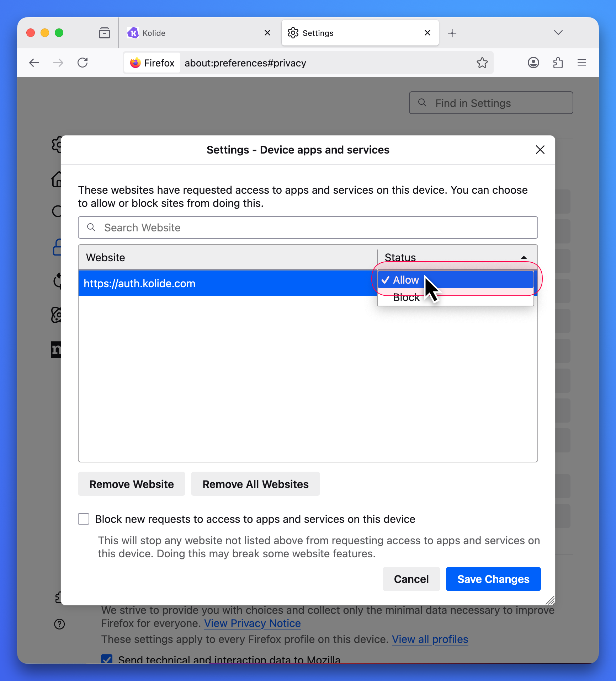Screen dimensions: 616x681
Task: Click the Remove All Websites button
Action: [x=255, y=484]
